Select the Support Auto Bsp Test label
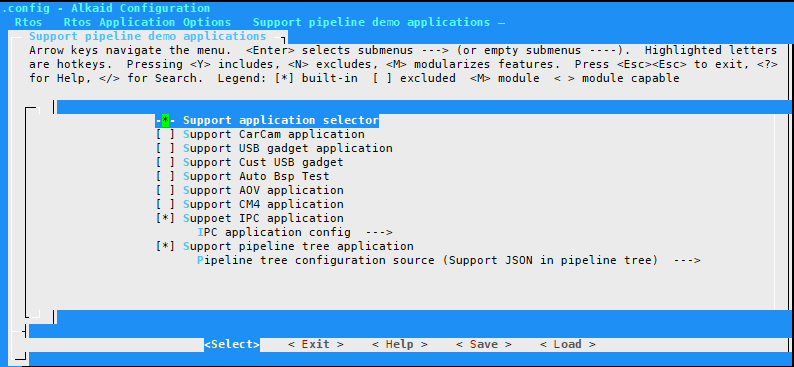This screenshot has width=794, height=367. [x=256, y=176]
